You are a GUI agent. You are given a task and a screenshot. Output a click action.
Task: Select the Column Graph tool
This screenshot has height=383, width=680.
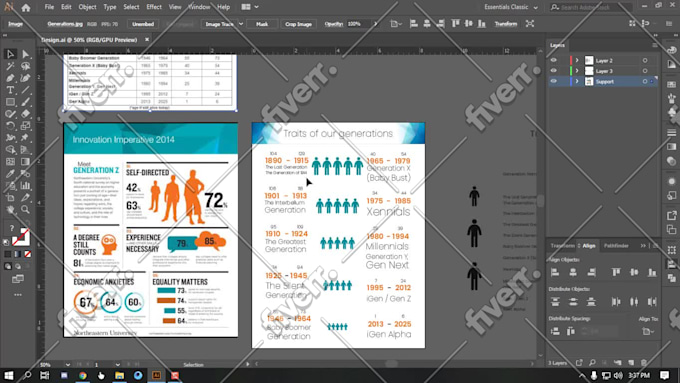25,186
